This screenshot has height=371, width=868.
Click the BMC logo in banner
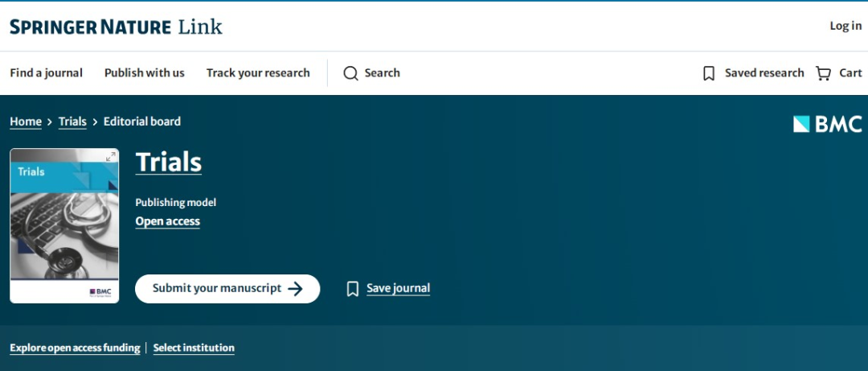[x=828, y=124]
